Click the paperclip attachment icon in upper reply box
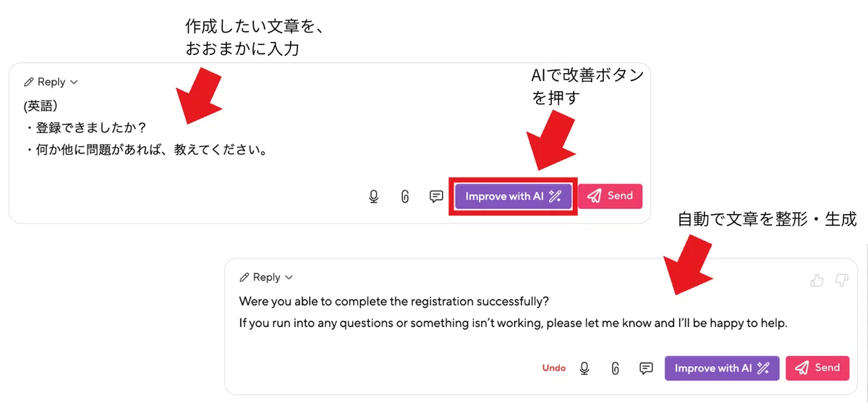The image size is (868, 411). [x=405, y=196]
